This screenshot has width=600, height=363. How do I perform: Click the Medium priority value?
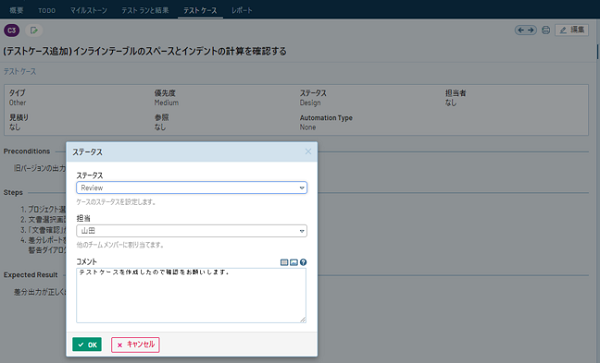click(x=166, y=103)
